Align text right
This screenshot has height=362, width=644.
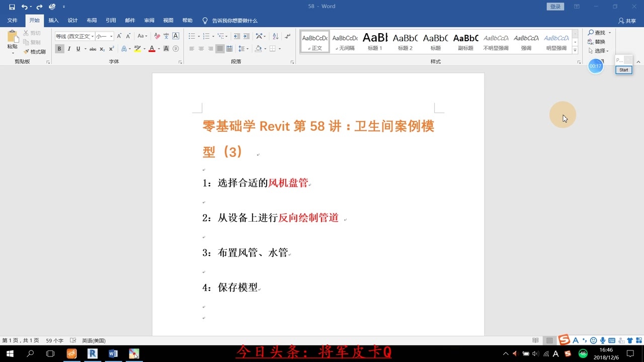[x=210, y=49]
